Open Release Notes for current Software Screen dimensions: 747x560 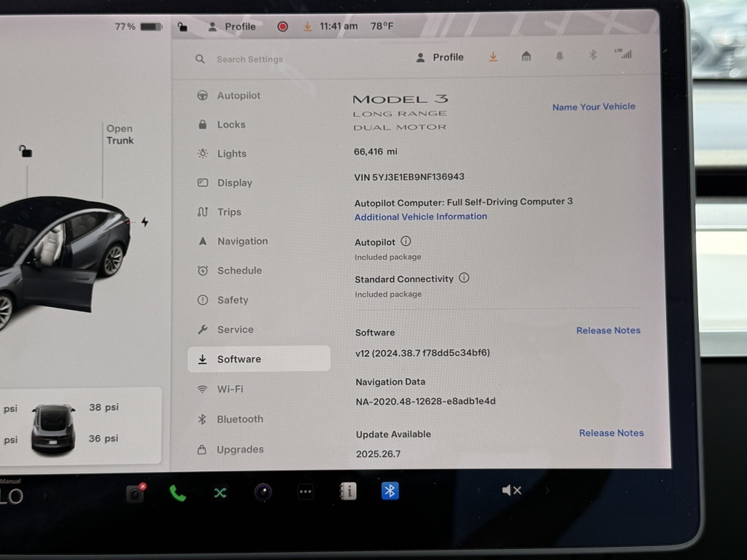(x=608, y=330)
